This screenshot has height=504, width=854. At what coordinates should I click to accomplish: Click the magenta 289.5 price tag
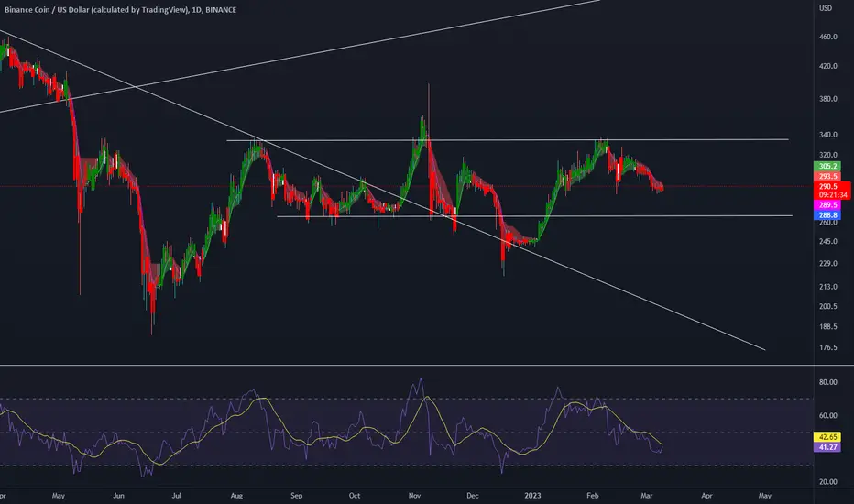point(827,205)
